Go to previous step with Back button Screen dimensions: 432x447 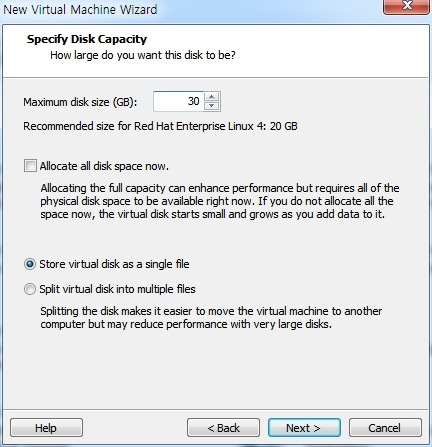[223, 428]
